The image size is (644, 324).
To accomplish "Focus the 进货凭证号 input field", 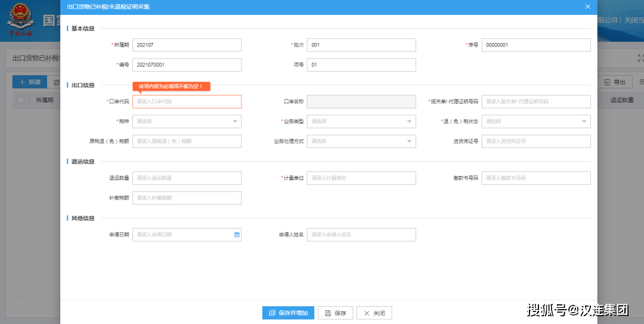I will pos(536,141).
